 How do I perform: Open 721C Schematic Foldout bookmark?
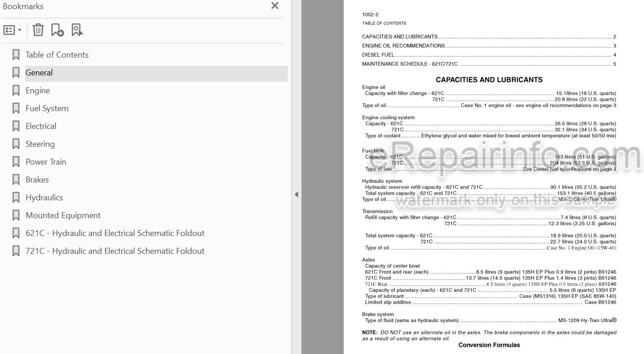point(115,251)
